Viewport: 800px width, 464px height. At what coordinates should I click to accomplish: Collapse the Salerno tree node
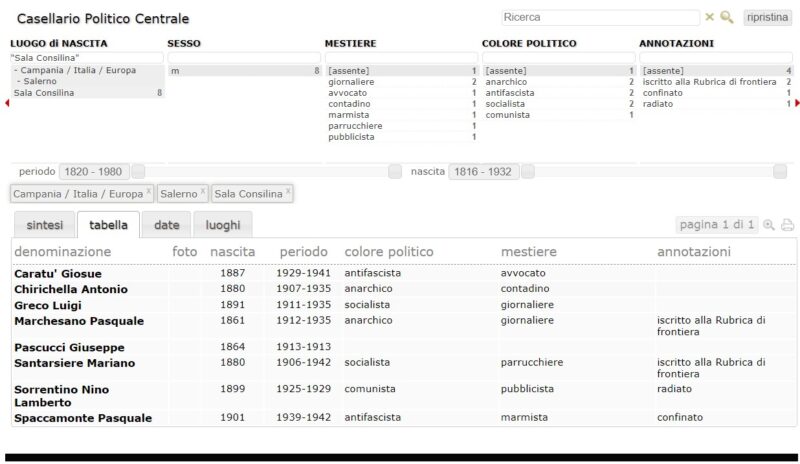(x=19, y=81)
